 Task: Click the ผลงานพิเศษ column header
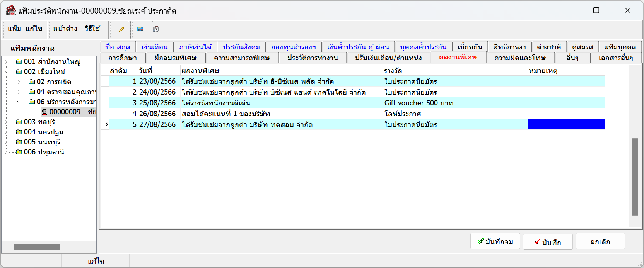coord(281,71)
